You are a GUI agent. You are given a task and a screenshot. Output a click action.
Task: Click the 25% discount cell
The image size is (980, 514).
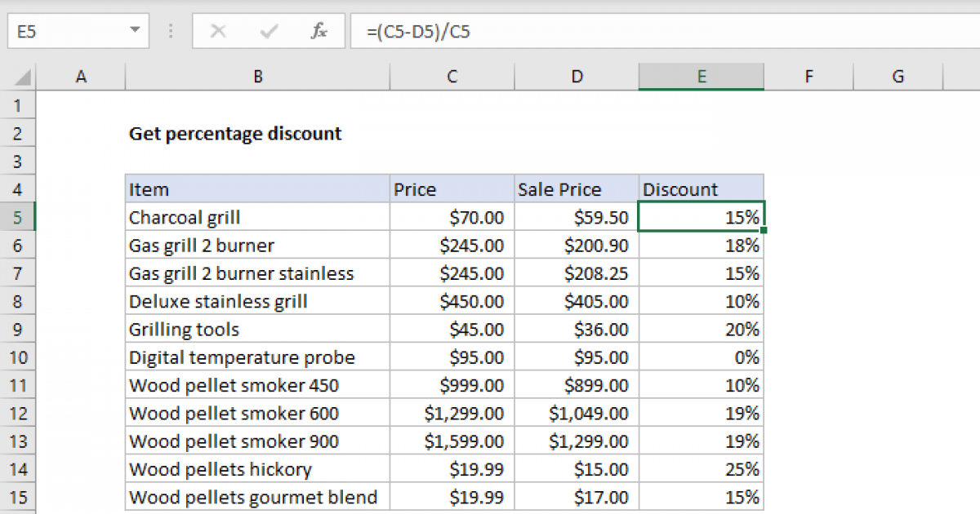[x=701, y=469]
